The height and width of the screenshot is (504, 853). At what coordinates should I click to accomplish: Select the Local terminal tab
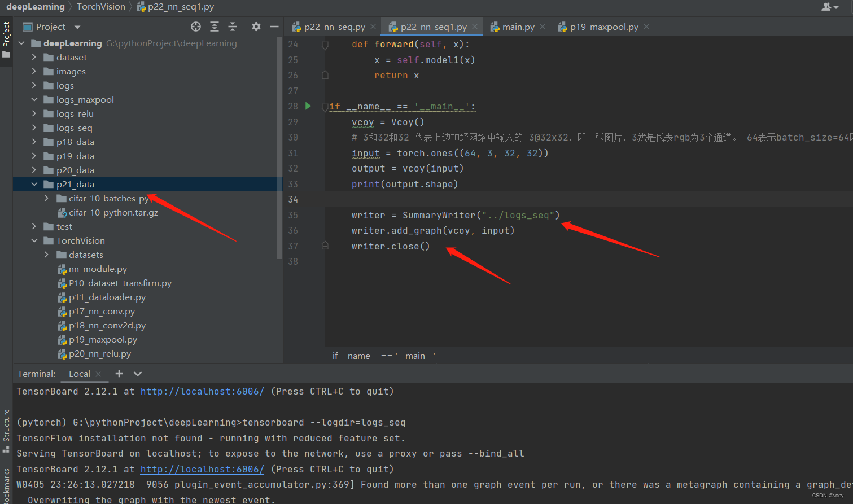point(79,374)
